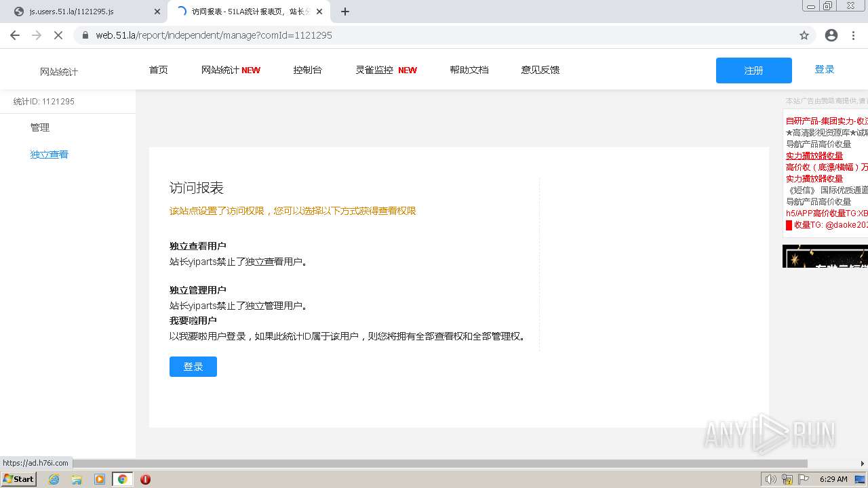Open the Chrome three-dot menu

pyautogui.click(x=853, y=35)
